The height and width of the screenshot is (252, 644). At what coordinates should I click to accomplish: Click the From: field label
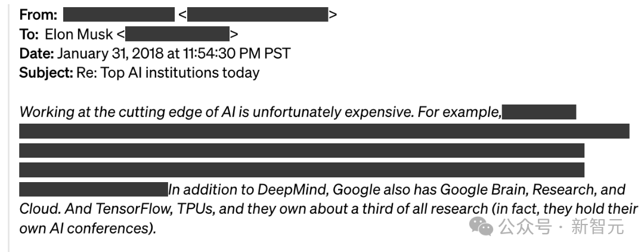point(38,14)
